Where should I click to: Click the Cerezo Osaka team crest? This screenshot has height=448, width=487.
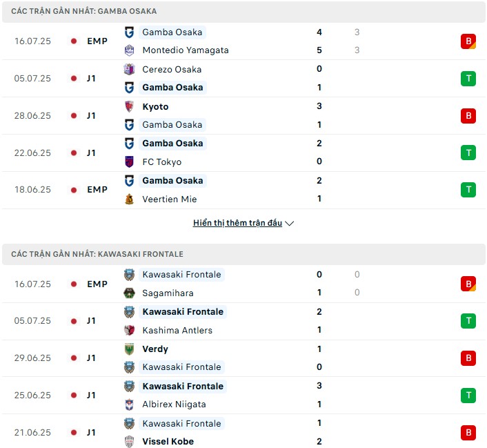[x=129, y=69]
